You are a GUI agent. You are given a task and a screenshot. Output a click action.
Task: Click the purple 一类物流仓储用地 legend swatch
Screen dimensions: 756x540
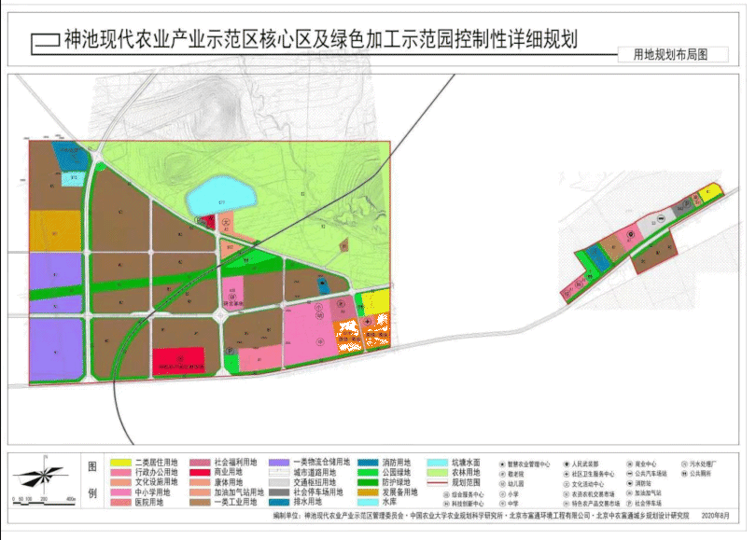[279, 463]
